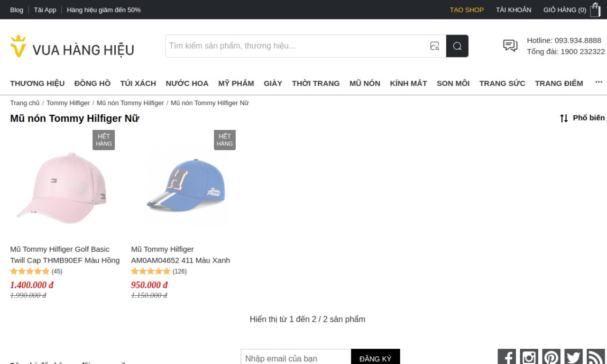Open THỜI TRANG category

tap(316, 83)
